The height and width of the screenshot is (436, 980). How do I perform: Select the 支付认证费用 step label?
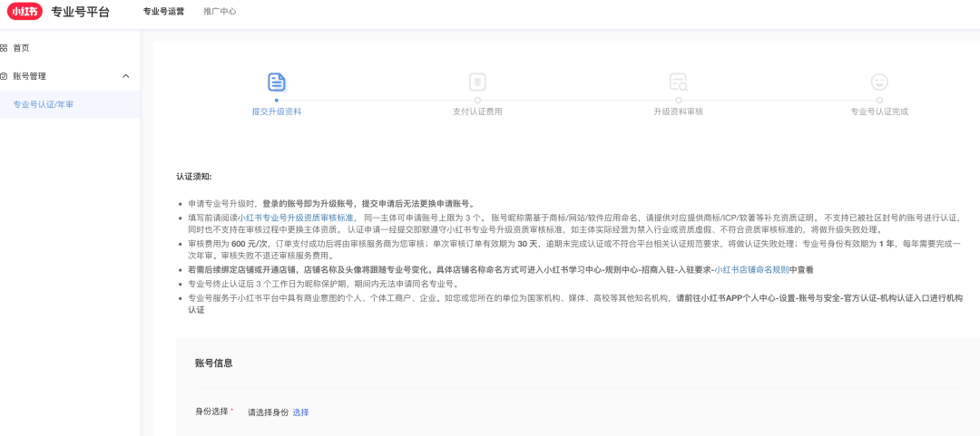[x=477, y=111]
